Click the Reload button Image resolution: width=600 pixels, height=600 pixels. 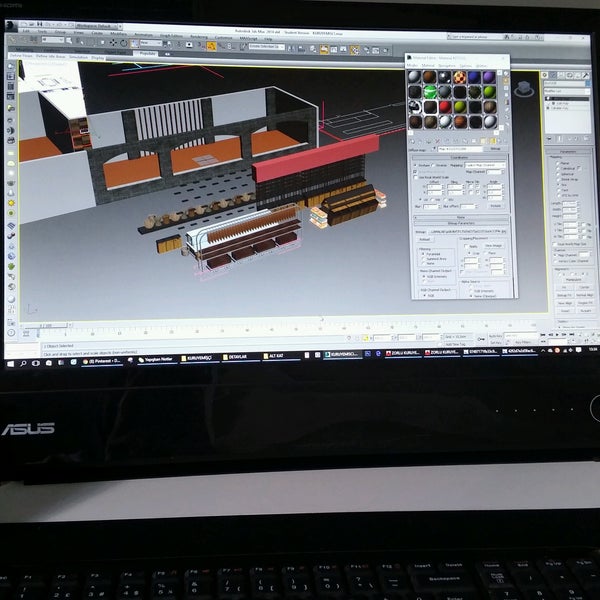coord(424,239)
